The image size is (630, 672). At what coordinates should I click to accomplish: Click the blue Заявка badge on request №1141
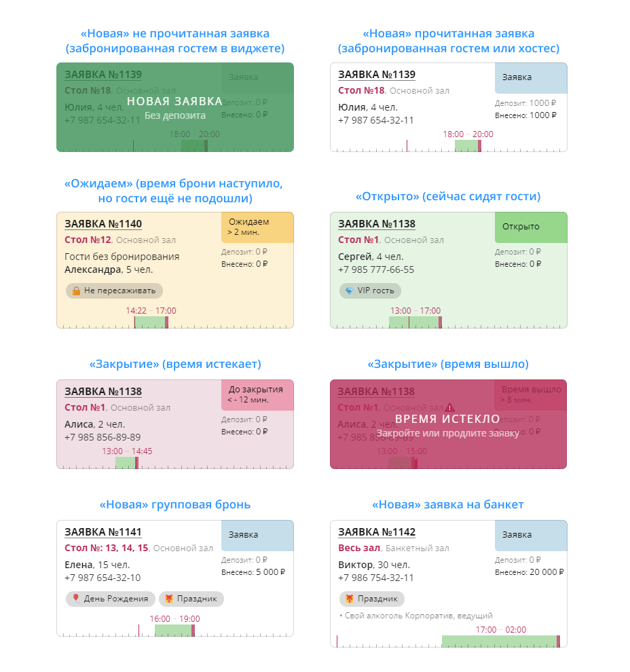pos(257,535)
